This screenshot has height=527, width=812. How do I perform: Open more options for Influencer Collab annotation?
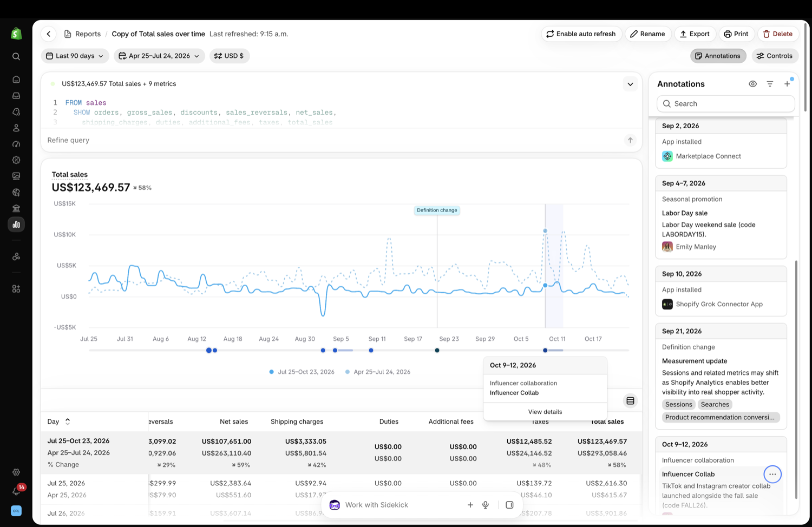point(772,474)
